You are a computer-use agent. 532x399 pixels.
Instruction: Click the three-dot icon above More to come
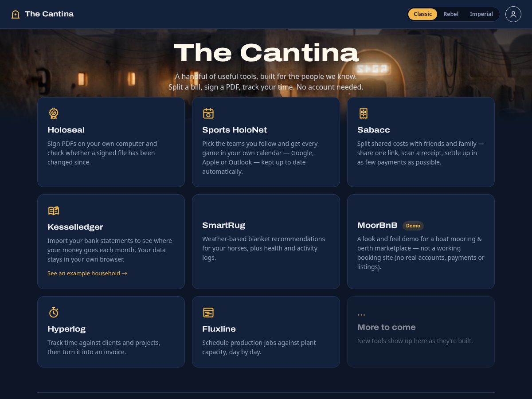361,315
